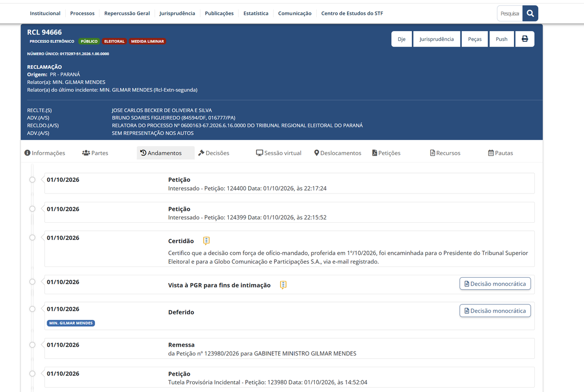The width and height of the screenshot is (584, 392).
Task: Click the Jurisprudência button in process header
Action: (x=437, y=39)
